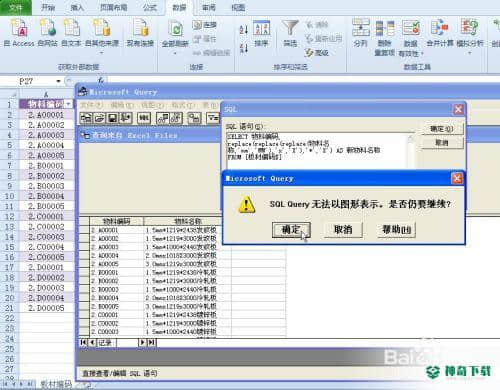
Task: Switch to the 视图 View tab
Action: coord(238,7)
